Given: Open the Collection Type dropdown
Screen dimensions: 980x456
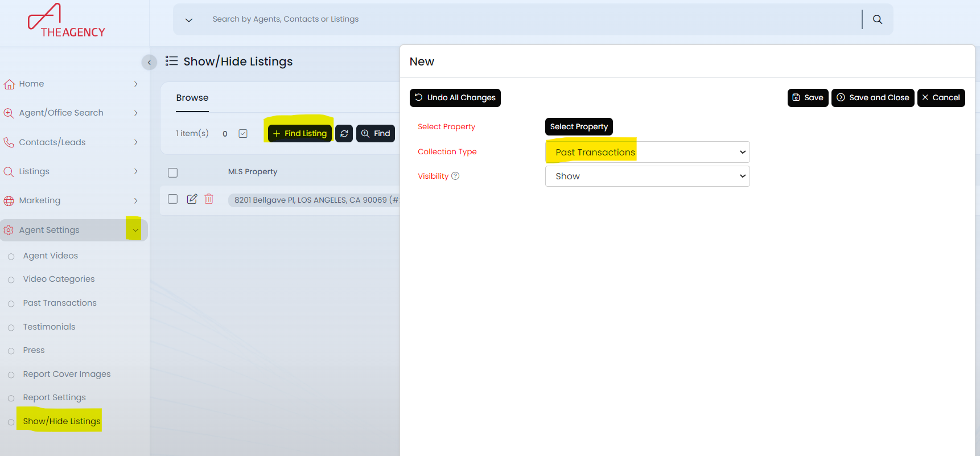Looking at the screenshot, I should pyautogui.click(x=648, y=152).
